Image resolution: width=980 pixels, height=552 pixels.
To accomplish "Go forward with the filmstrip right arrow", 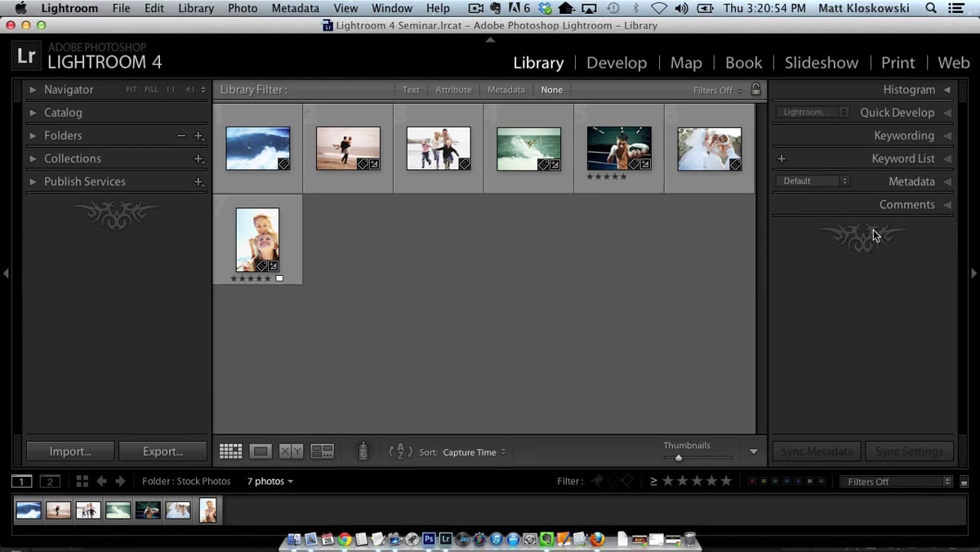I will click(121, 482).
